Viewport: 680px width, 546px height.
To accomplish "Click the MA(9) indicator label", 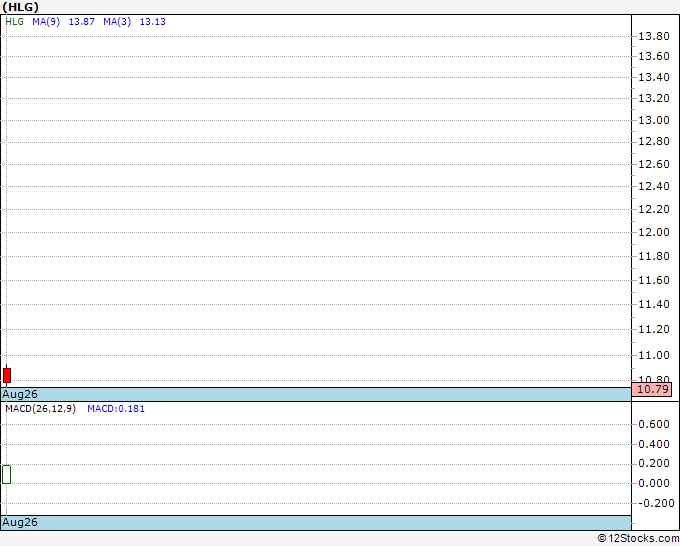I will coord(46,22).
